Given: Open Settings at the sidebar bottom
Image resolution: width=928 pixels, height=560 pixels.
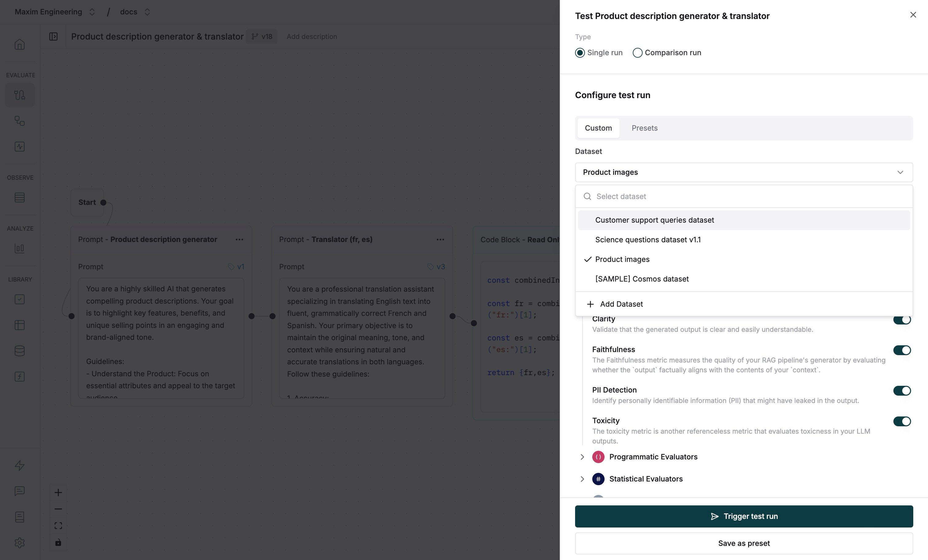Looking at the screenshot, I should (20, 543).
